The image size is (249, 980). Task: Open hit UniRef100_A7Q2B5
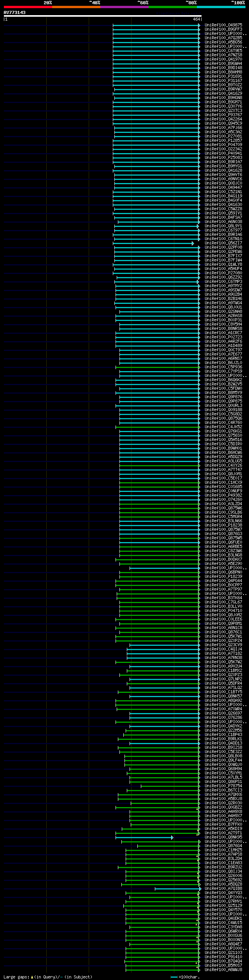click(223, 38)
